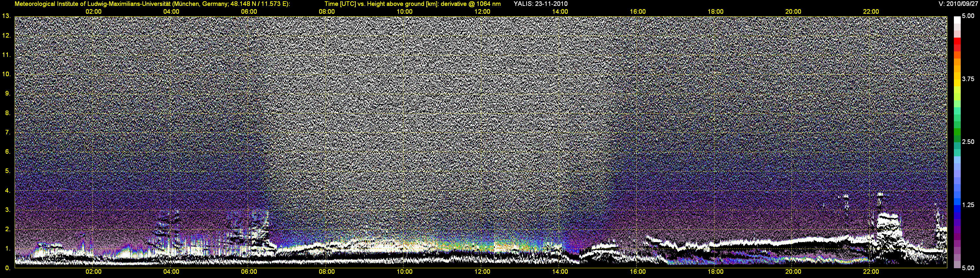The image size is (980, 278).
Task: Click the 02:00 label on the bottom time axis
Action: [93, 272]
